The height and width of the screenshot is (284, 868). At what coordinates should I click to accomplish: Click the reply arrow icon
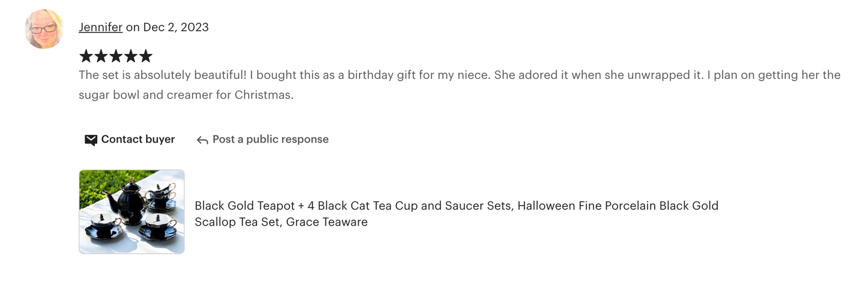[x=202, y=140]
